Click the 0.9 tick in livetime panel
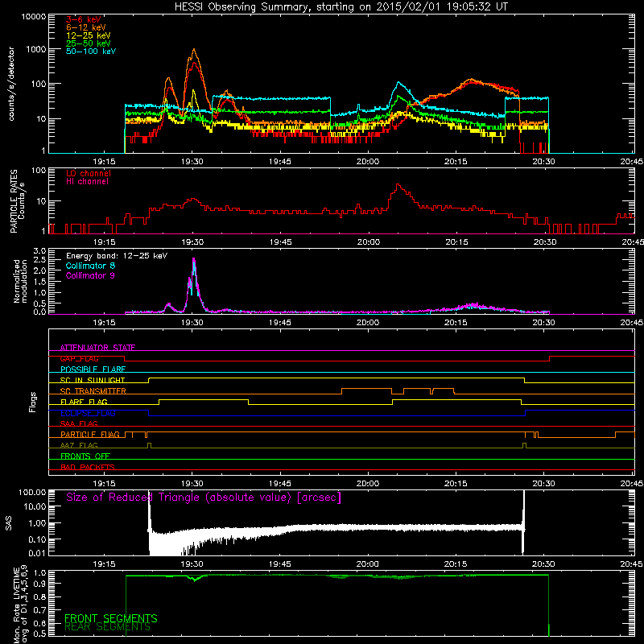 (x=39, y=583)
